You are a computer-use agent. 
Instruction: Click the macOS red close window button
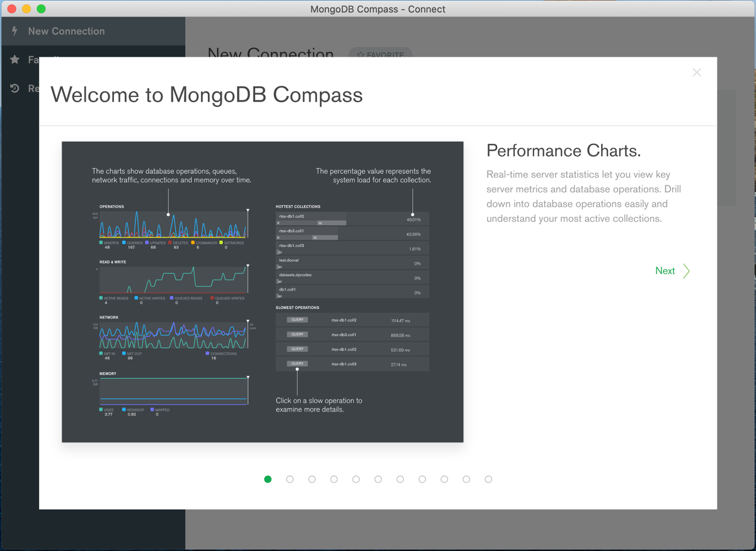[11, 9]
